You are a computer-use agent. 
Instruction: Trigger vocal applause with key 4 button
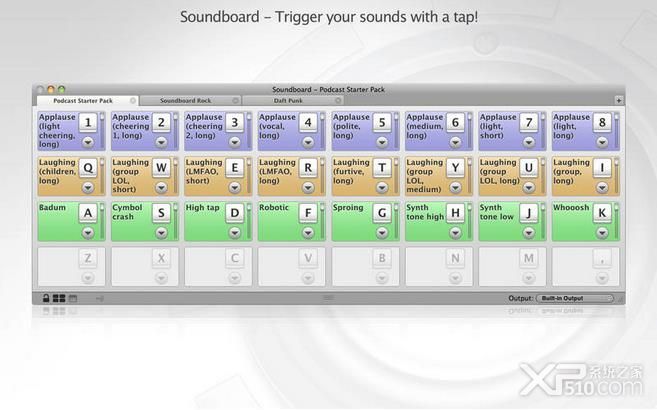tap(308, 123)
